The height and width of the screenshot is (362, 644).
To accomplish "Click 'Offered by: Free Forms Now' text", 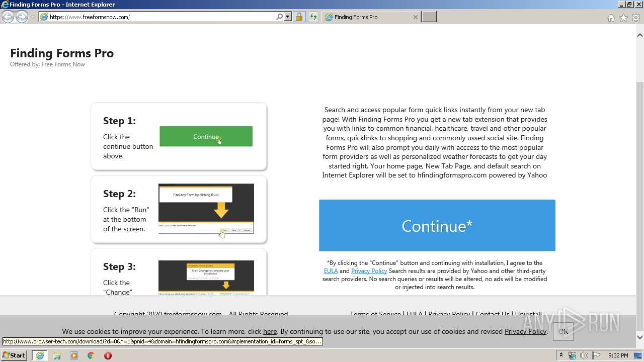I will pyautogui.click(x=47, y=64).
